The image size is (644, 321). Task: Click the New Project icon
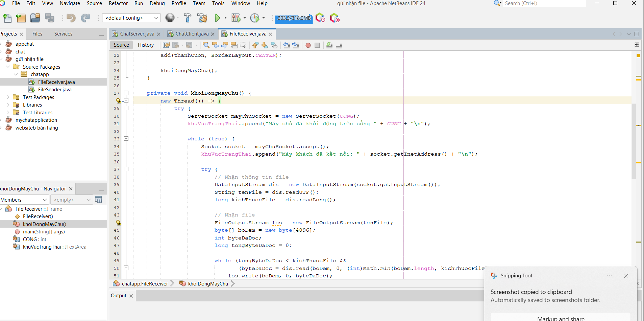[x=21, y=18]
